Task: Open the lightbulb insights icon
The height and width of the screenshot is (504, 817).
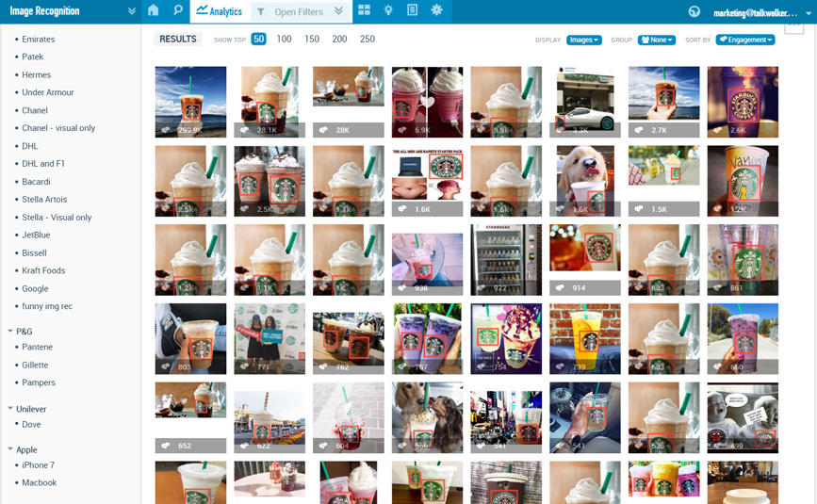Action: (x=388, y=10)
